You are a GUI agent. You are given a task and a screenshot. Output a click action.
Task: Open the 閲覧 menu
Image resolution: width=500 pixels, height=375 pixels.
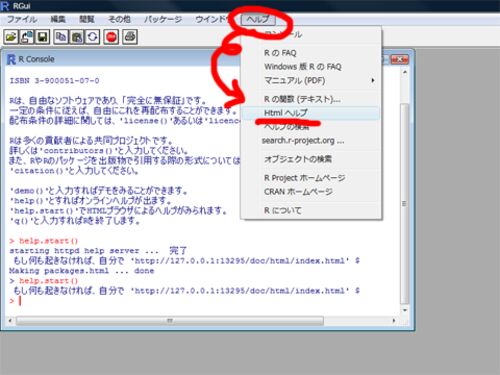tap(87, 19)
